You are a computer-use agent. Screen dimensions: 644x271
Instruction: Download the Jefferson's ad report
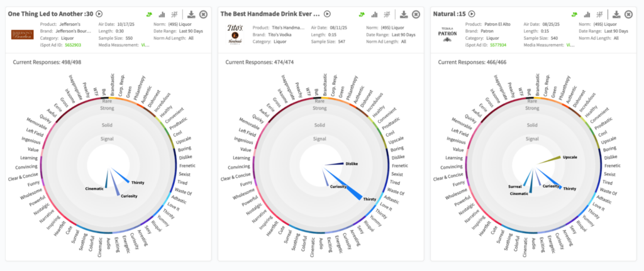point(191,14)
